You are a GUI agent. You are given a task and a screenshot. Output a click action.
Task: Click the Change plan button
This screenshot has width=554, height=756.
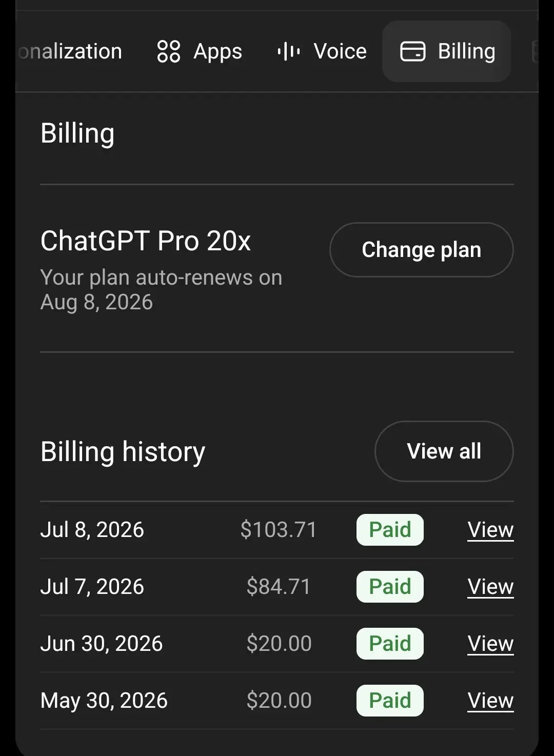click(x=422, y=250)
